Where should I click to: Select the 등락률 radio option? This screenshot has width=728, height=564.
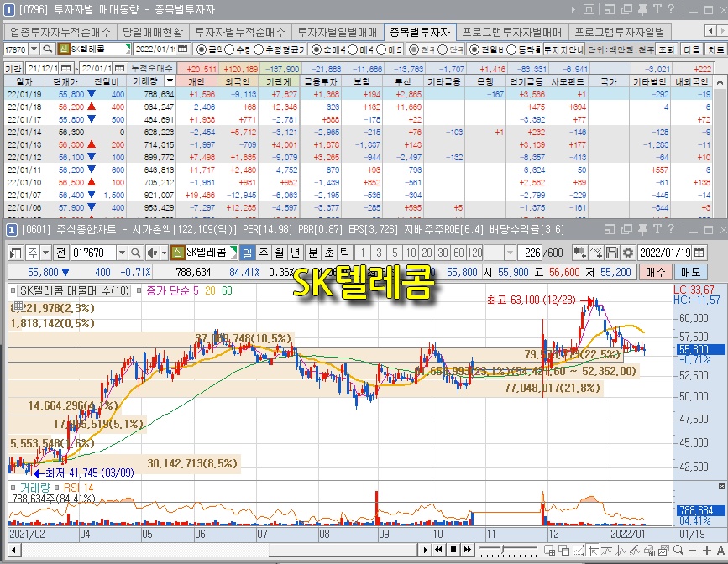point(511,50)
